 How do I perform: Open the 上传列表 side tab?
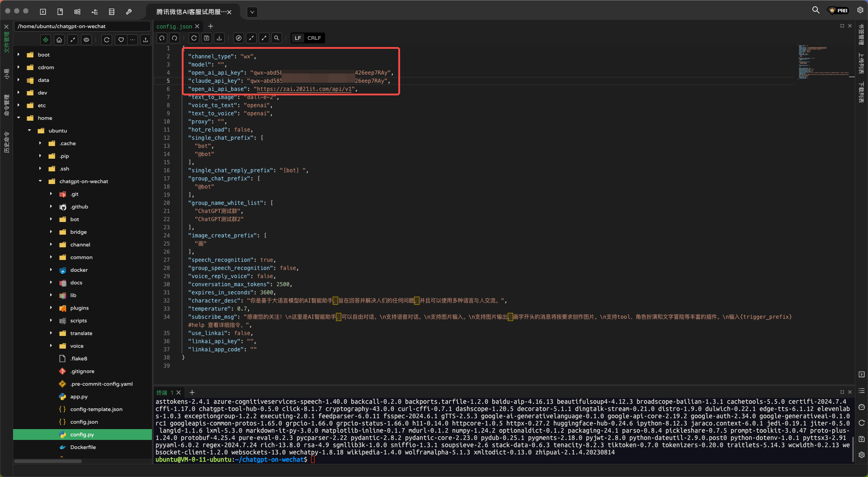point(861,63)
